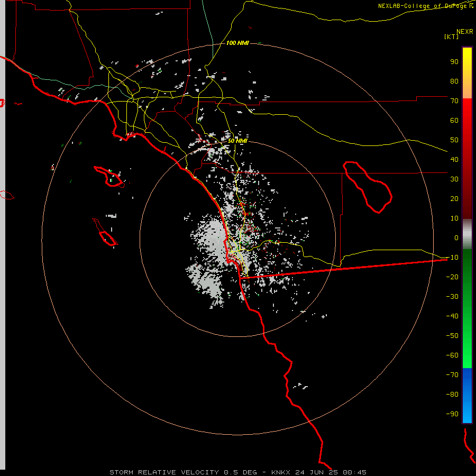
Task: Click the 10 value on the velocity scale
Action: 454,218
